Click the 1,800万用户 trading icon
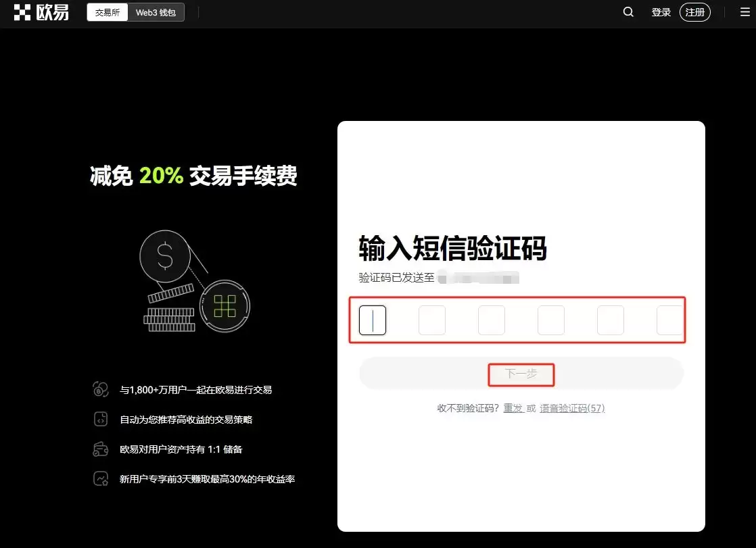Image resolution: width=756 pixels, height=548 pixels. coord(100,389)
